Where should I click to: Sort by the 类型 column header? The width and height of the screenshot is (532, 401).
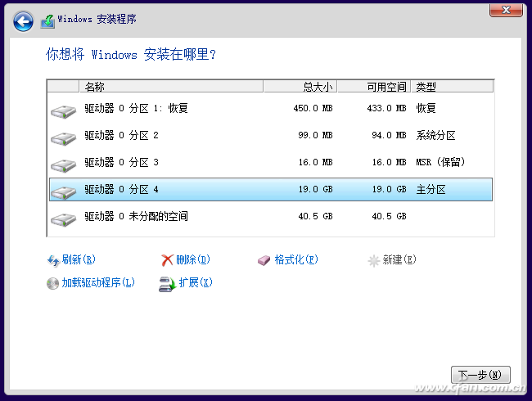453,87
